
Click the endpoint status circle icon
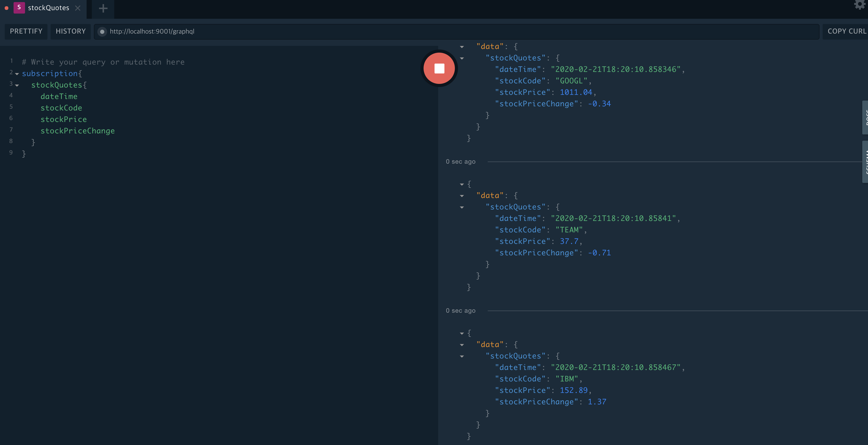coord(102,32)
